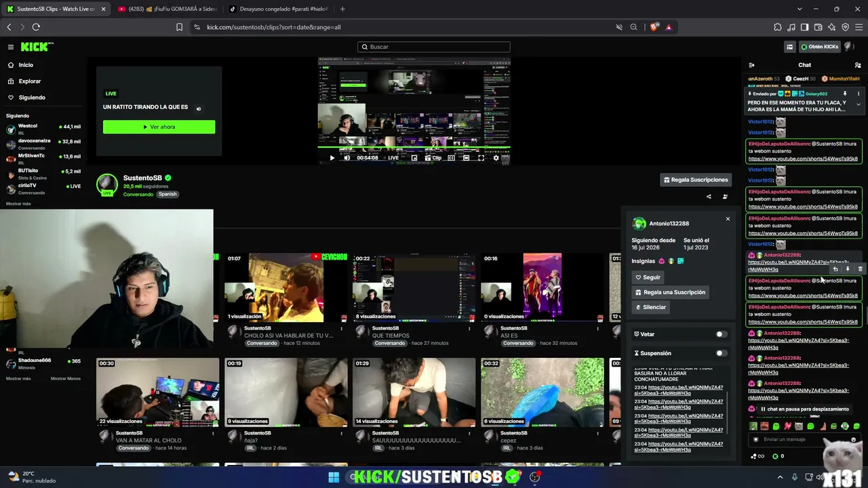
Task: Show hidden system tray icons
Action: [x=780, y=477]
